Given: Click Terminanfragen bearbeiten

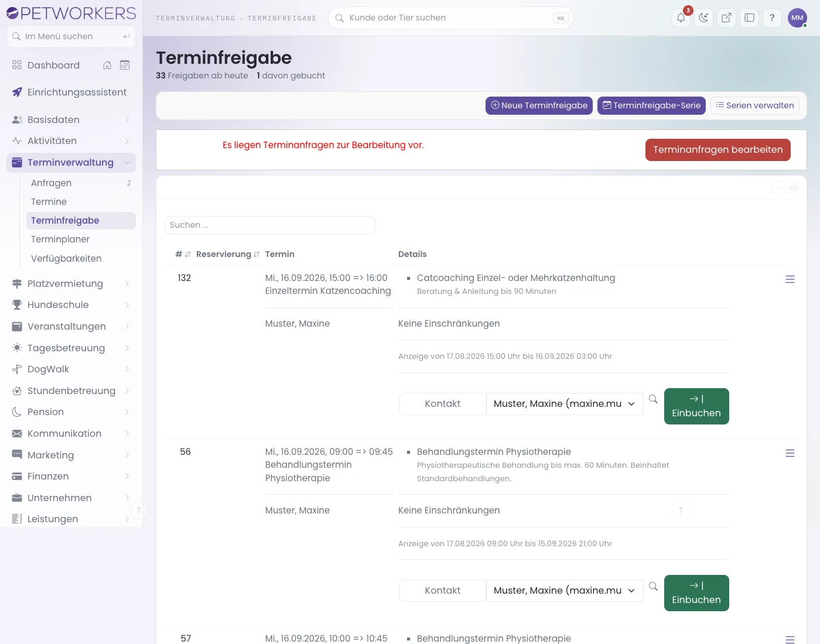Looking at the screenshot, I should coord(718,149).
